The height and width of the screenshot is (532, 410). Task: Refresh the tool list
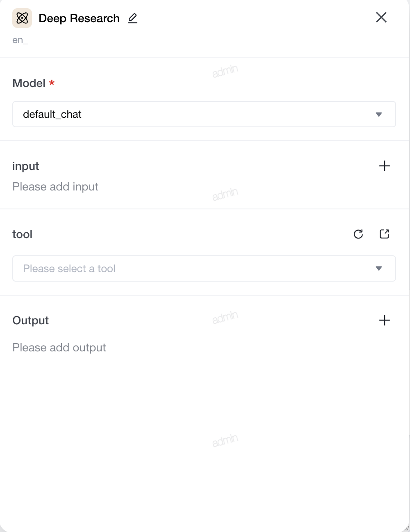(358, 234)
